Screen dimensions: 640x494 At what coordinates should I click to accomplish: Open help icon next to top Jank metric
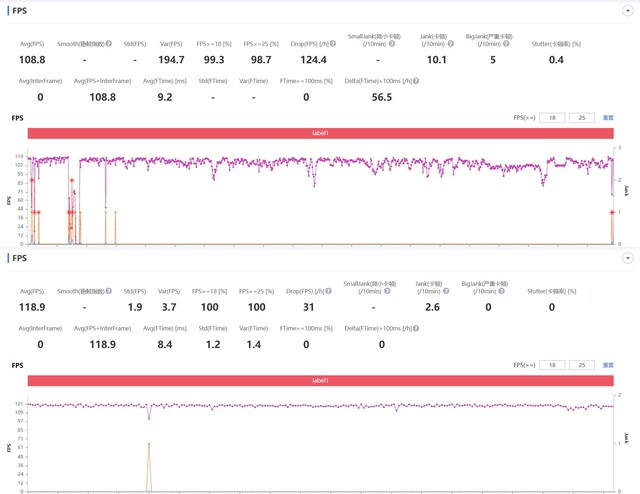451,44
